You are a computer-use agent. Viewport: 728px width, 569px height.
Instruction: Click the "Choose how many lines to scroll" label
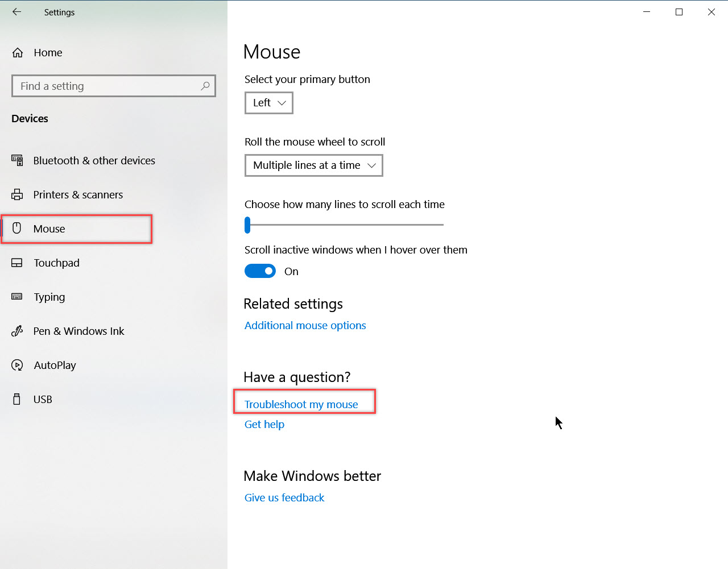point(345,205)
